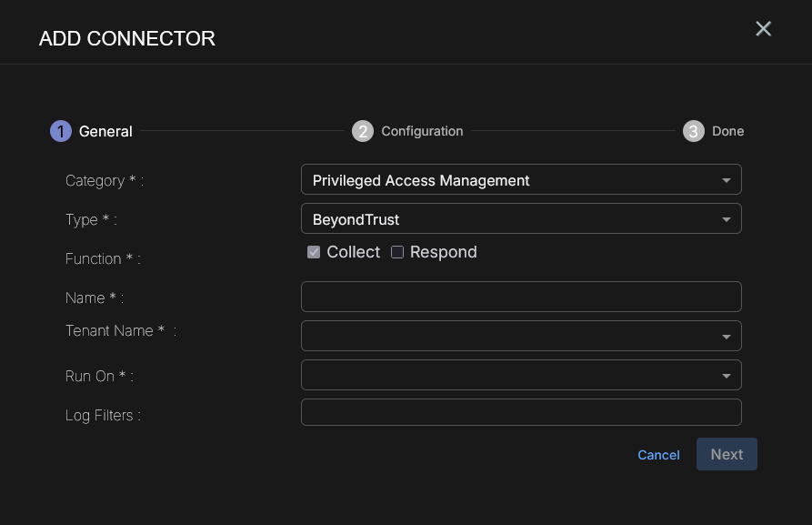Enable the Respond checkbox
812x525 pixels.
[397, 252]
